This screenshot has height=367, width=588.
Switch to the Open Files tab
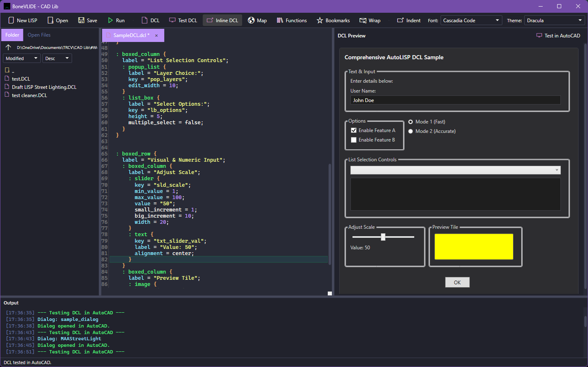click(39, 35)
